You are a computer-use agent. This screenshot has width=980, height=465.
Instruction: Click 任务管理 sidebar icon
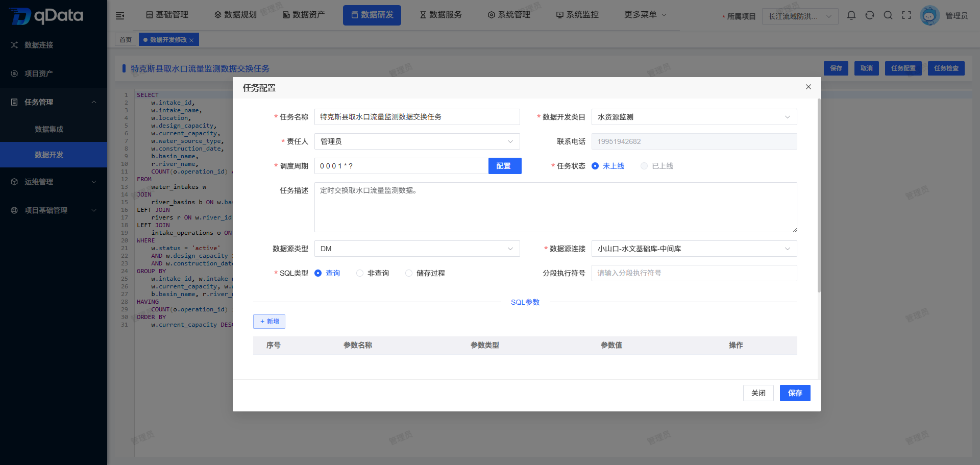(14, 102)
